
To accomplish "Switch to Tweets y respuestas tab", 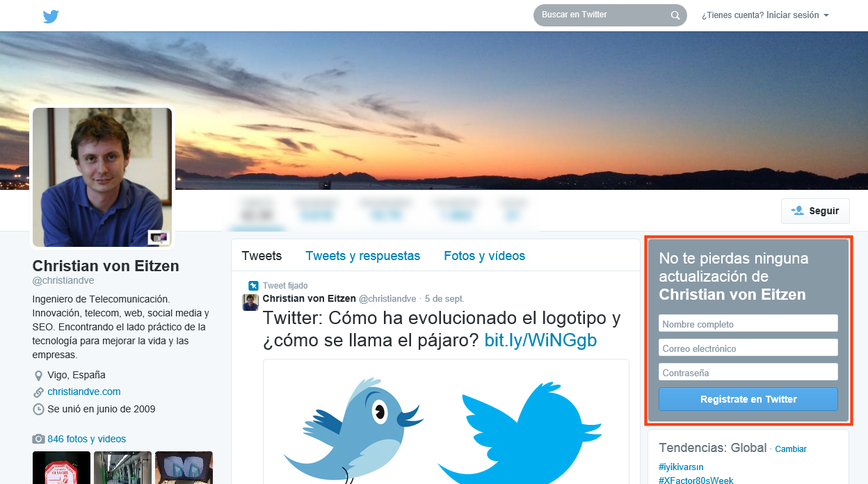I will click(363, 256).
